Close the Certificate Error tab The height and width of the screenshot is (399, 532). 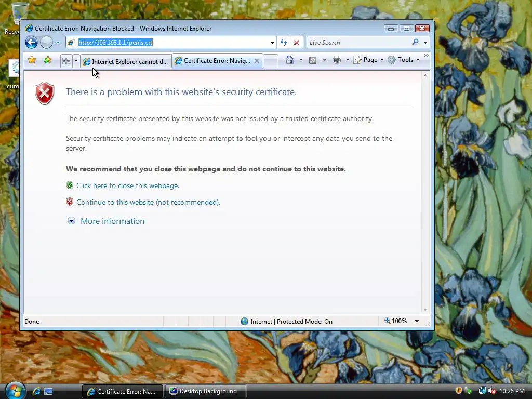coord(257,61)
